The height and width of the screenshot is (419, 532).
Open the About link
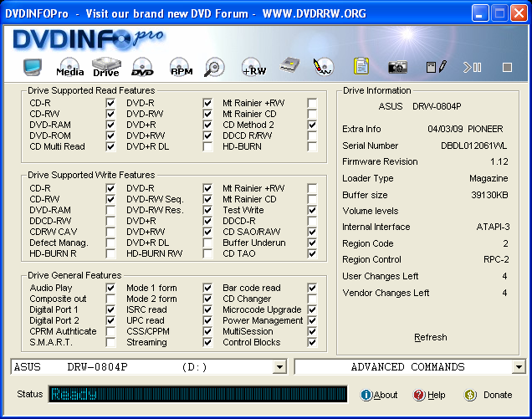[x=386, y=395]
